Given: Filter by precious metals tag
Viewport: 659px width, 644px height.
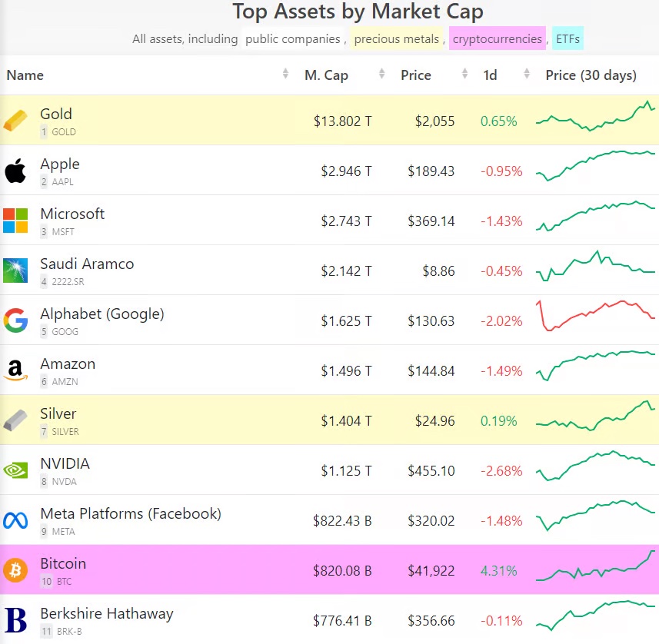Looking at the screenshot, I should point(396,38).
